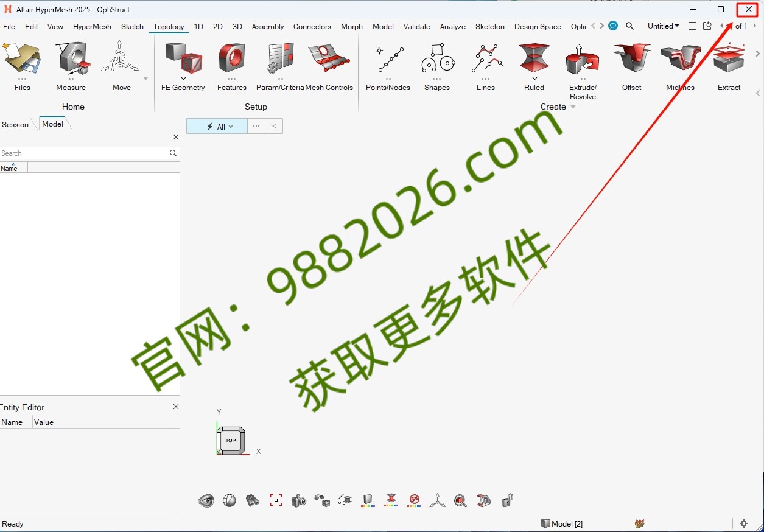The height and width of the screenshot is (532, 764).
Task: Expand ribbon tools with right edge arrow
Action: click(x=758, y=54)
